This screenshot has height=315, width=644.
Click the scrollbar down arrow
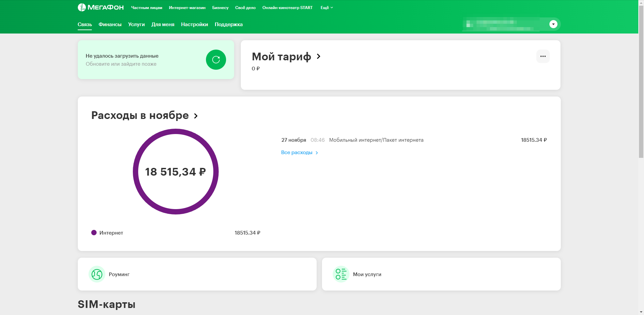pyautogui.click(x=641, y=312)
